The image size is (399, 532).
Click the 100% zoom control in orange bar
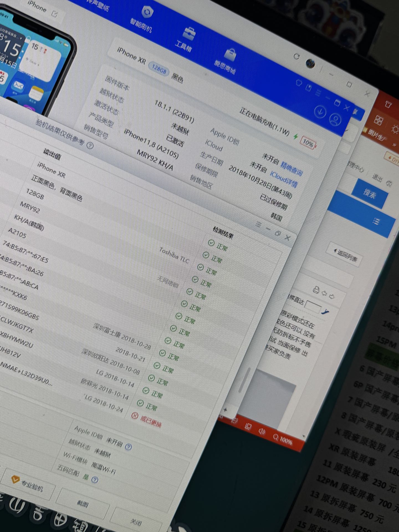(283, 439)
